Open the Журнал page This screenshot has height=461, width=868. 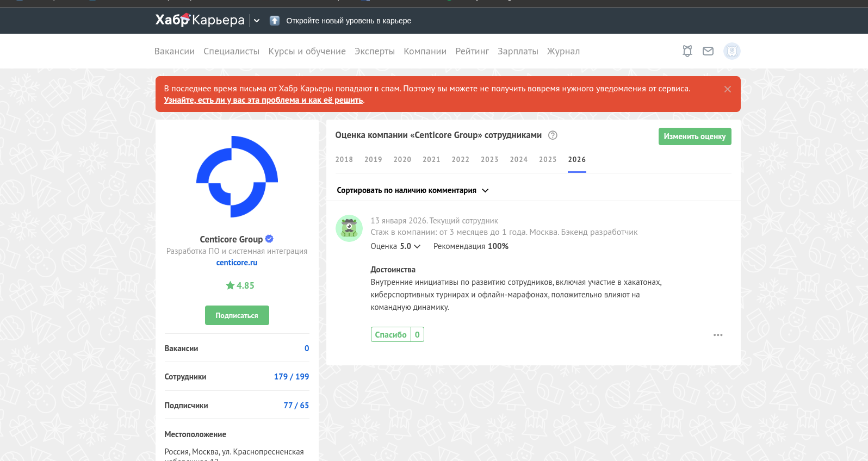(563, 51)
